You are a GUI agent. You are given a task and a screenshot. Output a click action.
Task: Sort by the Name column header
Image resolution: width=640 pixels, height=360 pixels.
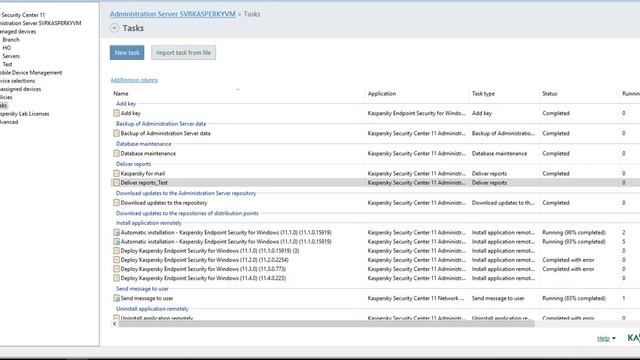pos(121,93)
